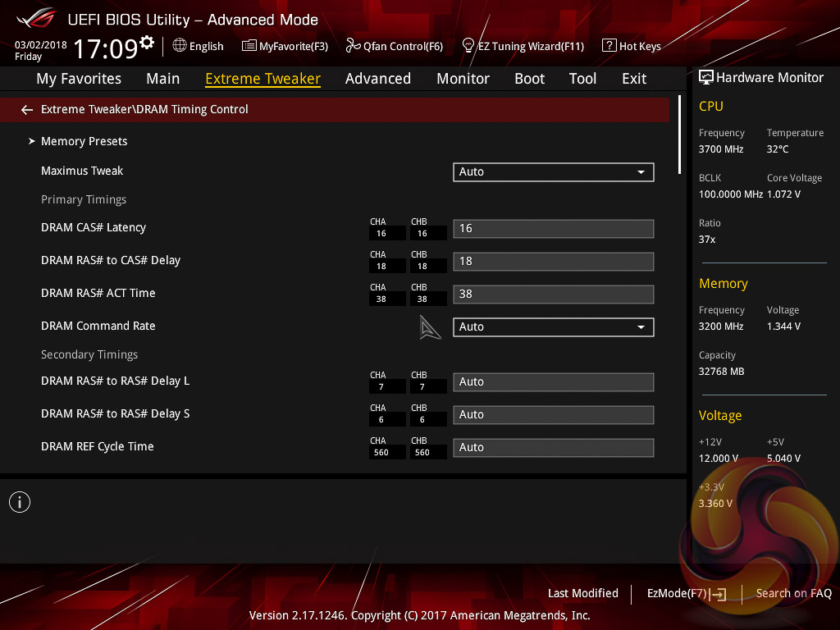This screenshot has width=840, height=630.
Task: Open the clock settings gear icon
Action: pyautogui.click(x=146, y=42)
